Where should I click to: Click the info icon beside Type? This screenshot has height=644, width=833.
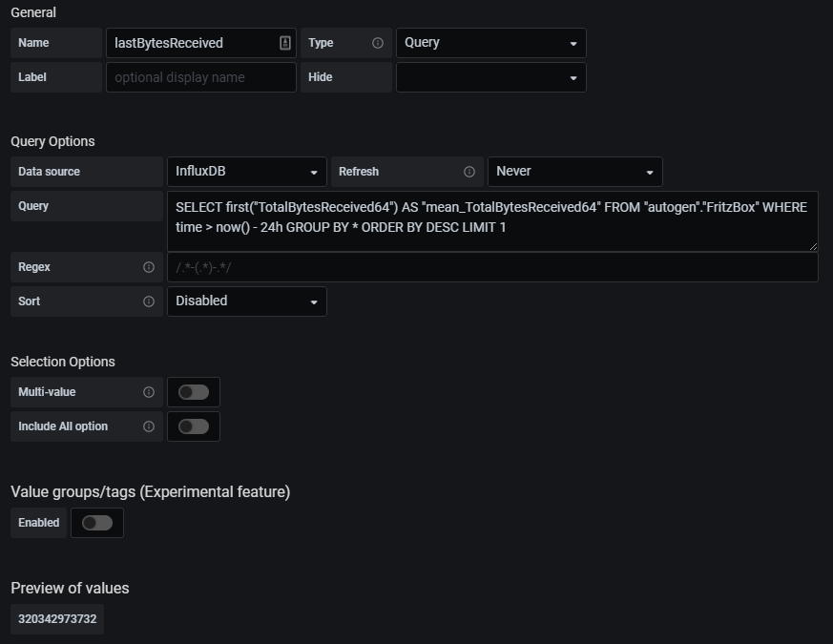click(377, 43)
